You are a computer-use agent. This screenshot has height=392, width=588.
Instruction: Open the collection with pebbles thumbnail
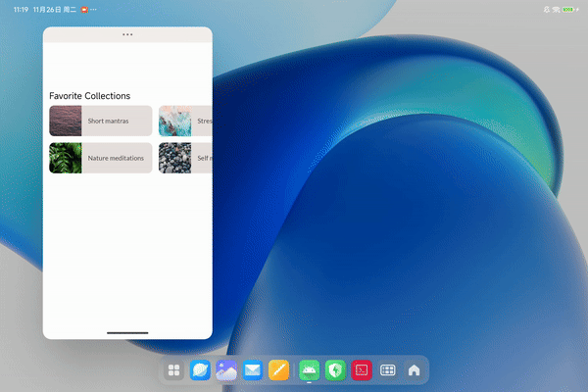coord(185,158)
